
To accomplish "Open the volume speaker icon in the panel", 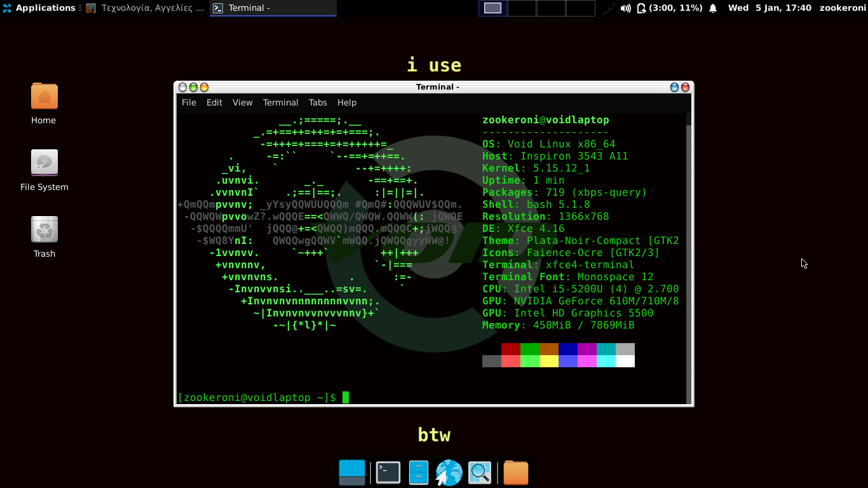I will 625,8.
